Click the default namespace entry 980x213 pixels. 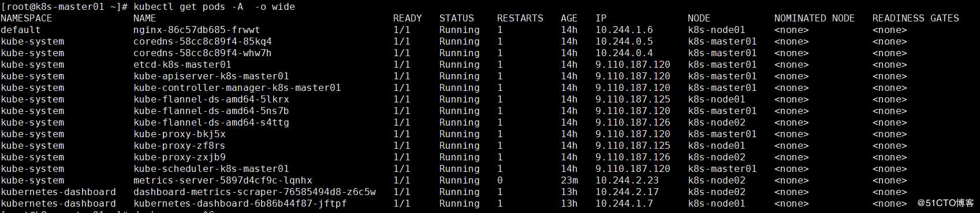click(x=21, y=30)
